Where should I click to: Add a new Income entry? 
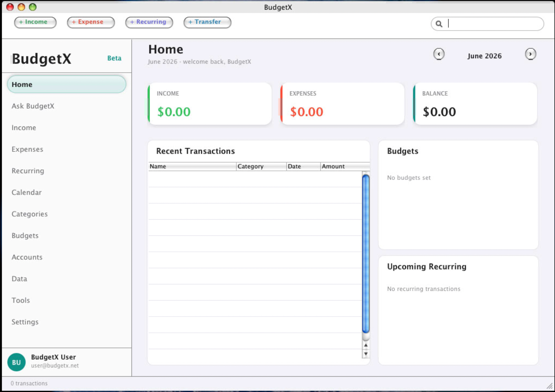click(35, 22)
